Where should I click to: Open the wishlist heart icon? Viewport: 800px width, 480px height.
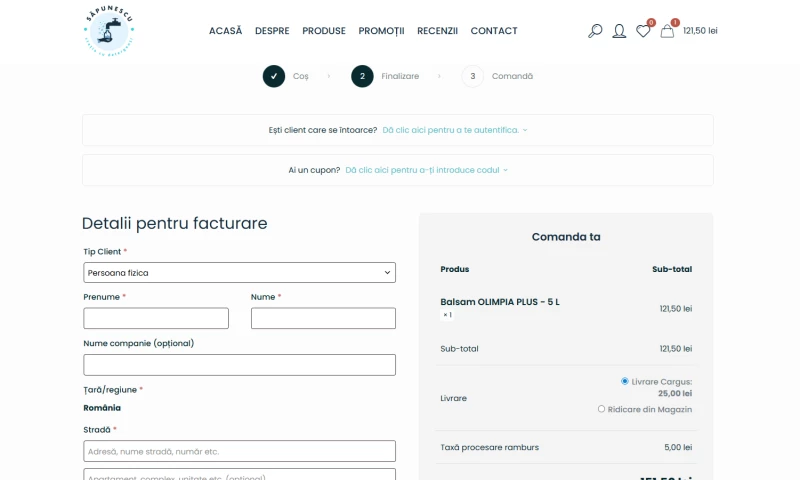pyautogui.click(x=643, y=31)
